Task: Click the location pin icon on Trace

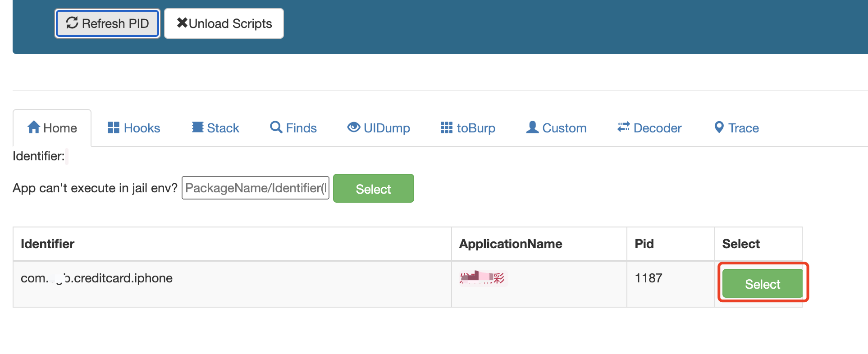Action: (719, 127)
